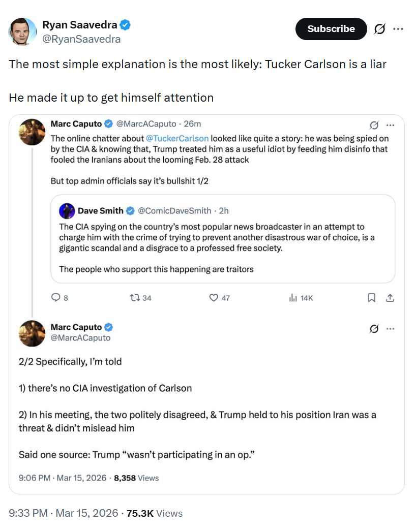This screenshot has width=415, height=532.
Task: Click the Subscribe button
Action: click(331, 29)
